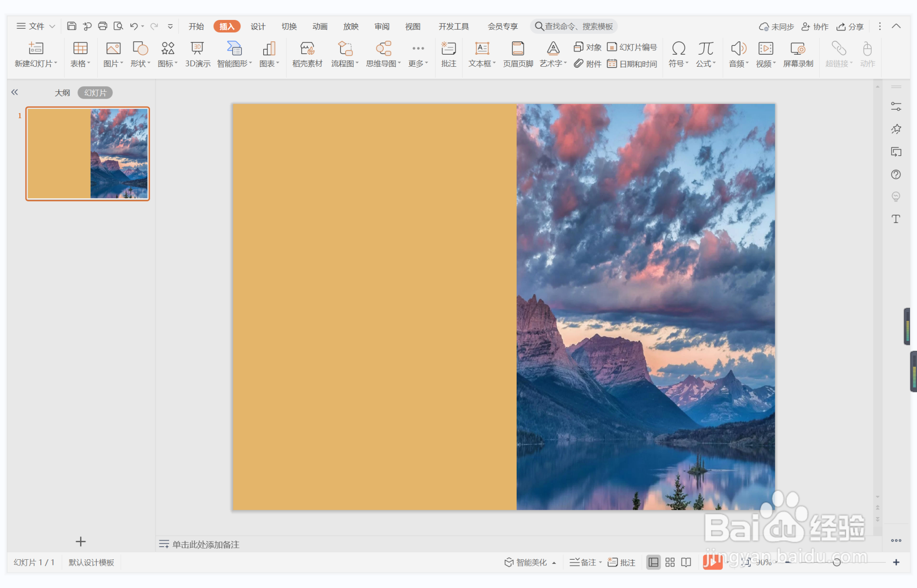The width and height of the screenshot is (917, 588).
Task: Select the slide 1 thumbnail
Action: (x=88, y=153)
